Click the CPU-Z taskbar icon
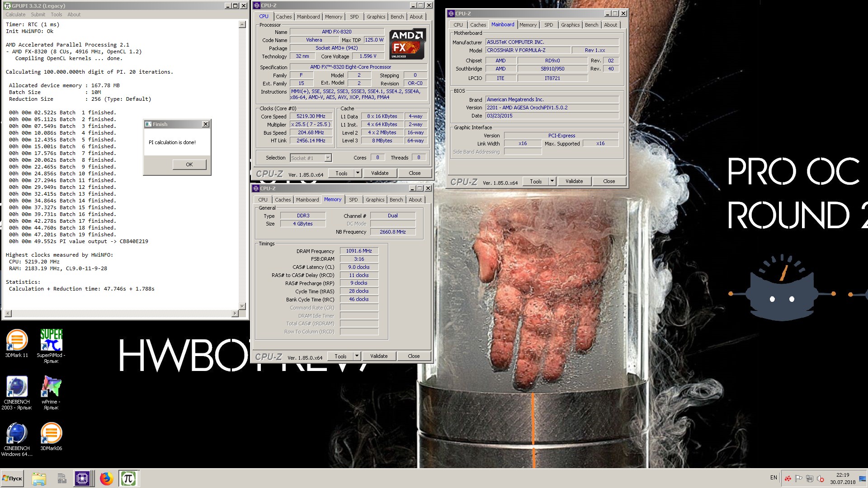The height and width of the screenshot is (488, 868). (x=83, y=479)
